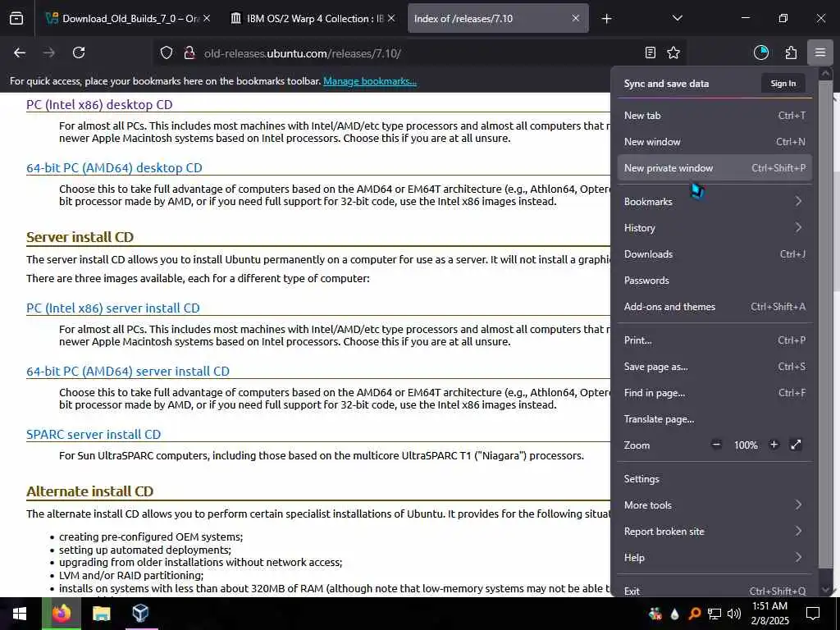Expand the History submenu
840x630 pixels.
[714, 228]
